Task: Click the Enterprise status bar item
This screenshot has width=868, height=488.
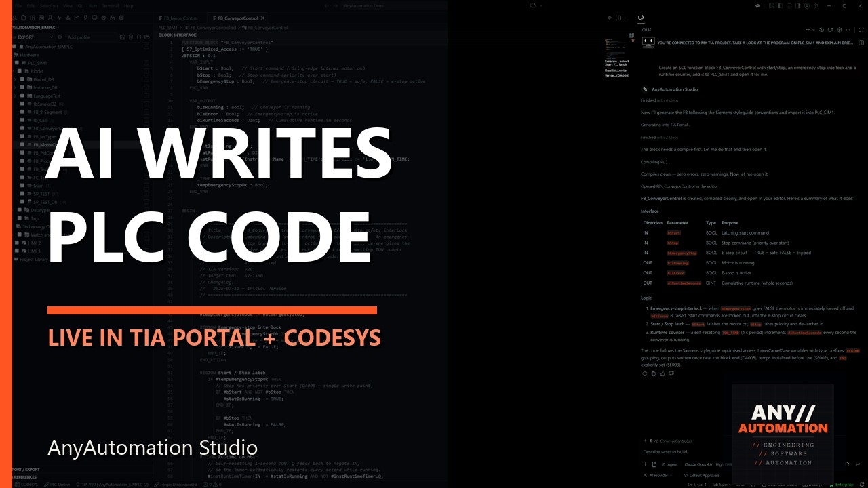Action: (842, 485)
